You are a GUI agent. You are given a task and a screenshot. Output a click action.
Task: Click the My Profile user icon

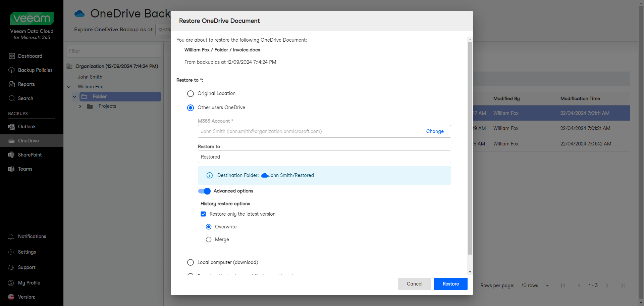coord(11,283)
